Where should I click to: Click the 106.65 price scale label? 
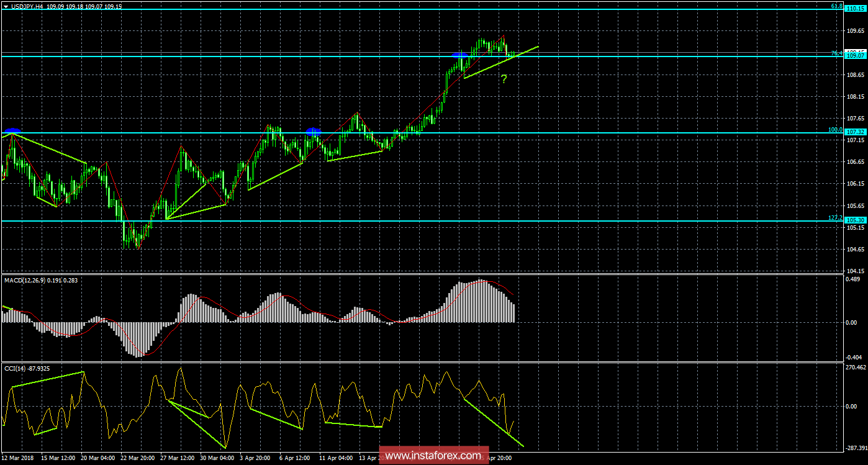pyautogui.click(x=857, y=162)
